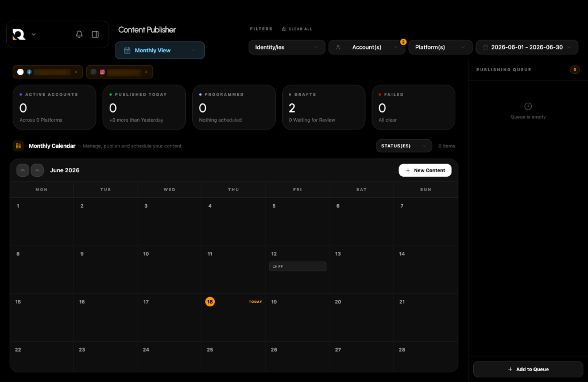This screenshot has height=382, width=588.
Task: Click the '0 items' count label
Action: (447, 146)
